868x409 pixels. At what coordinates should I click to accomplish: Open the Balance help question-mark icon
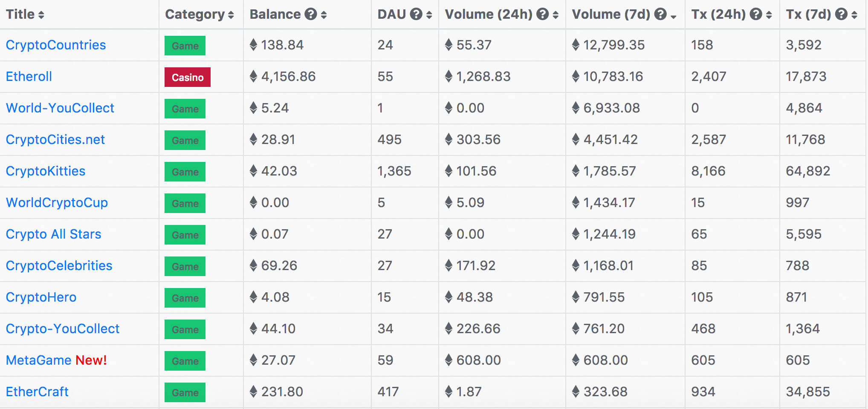click(311, 14)
